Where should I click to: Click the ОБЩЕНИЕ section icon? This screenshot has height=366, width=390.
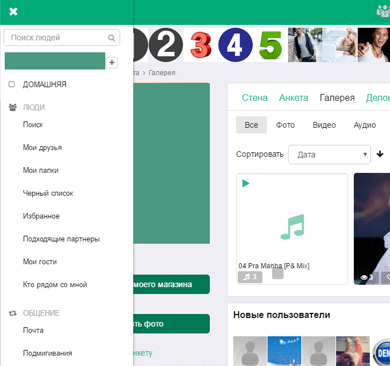(x=13, y=313)
